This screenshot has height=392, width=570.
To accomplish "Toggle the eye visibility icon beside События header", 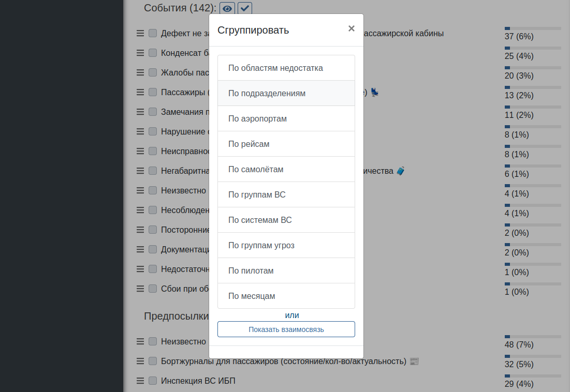I will point(227,8).
